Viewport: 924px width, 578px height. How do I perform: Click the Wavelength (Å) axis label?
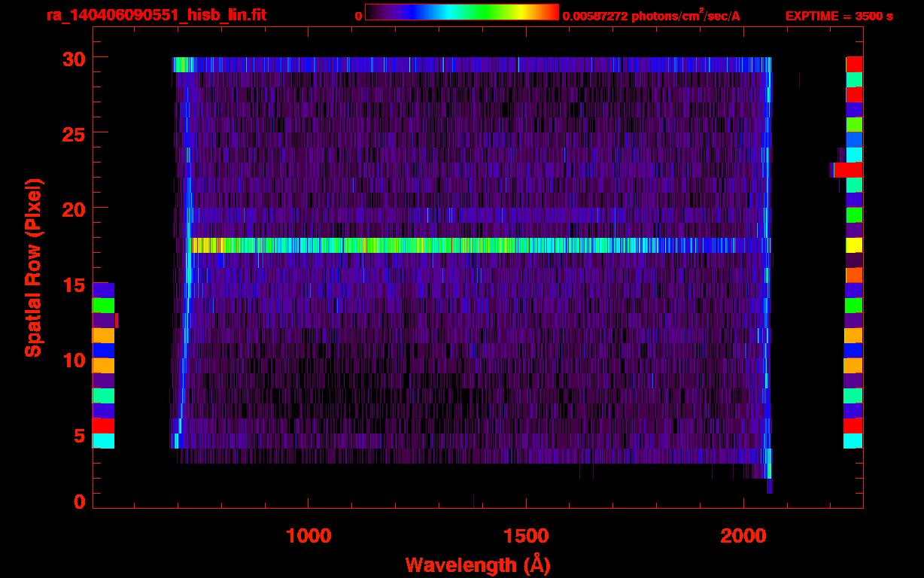pos(478,564)
